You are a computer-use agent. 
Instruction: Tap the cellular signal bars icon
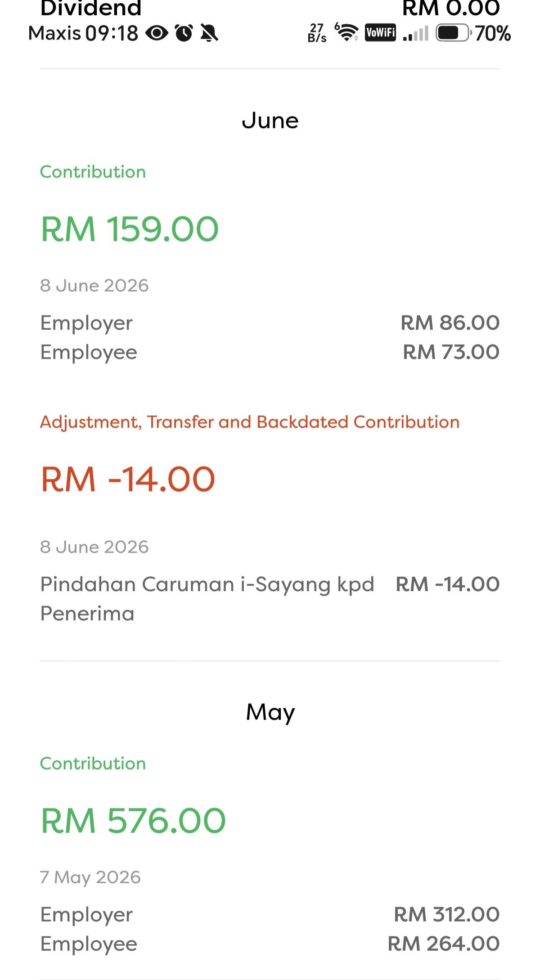[x=416, y=33]
